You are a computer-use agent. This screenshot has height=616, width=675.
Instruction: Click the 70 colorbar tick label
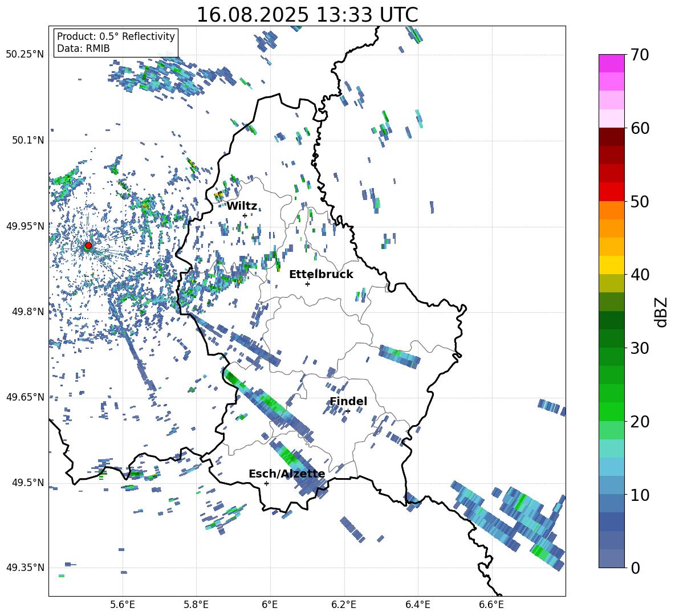640,55
